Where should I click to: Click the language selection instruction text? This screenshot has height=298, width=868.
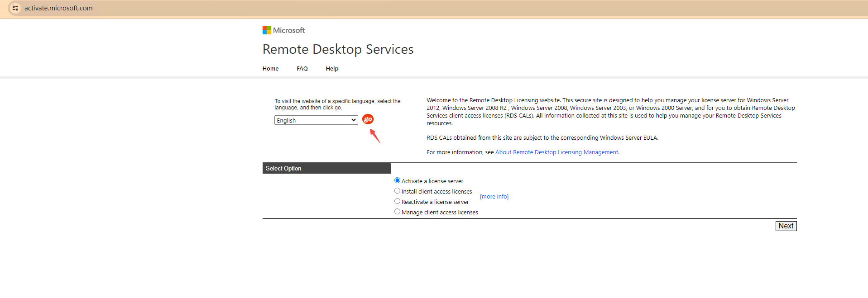pos(337,104)
